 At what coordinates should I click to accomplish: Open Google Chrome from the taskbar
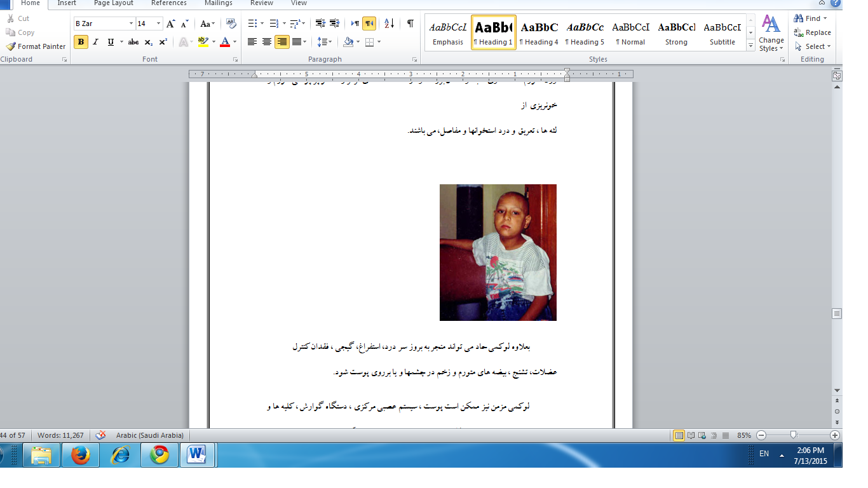coord(159,455)
